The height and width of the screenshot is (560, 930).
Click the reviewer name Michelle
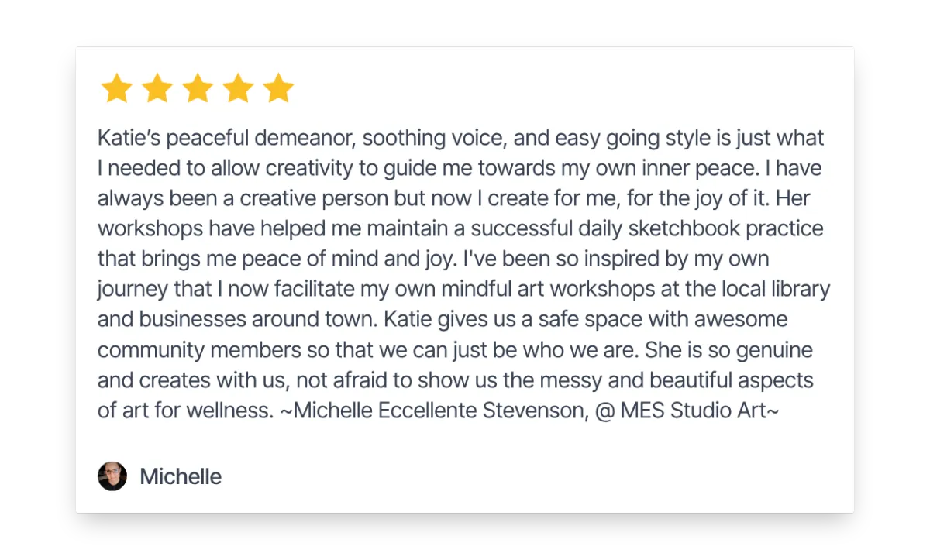(x=181, y=476)
